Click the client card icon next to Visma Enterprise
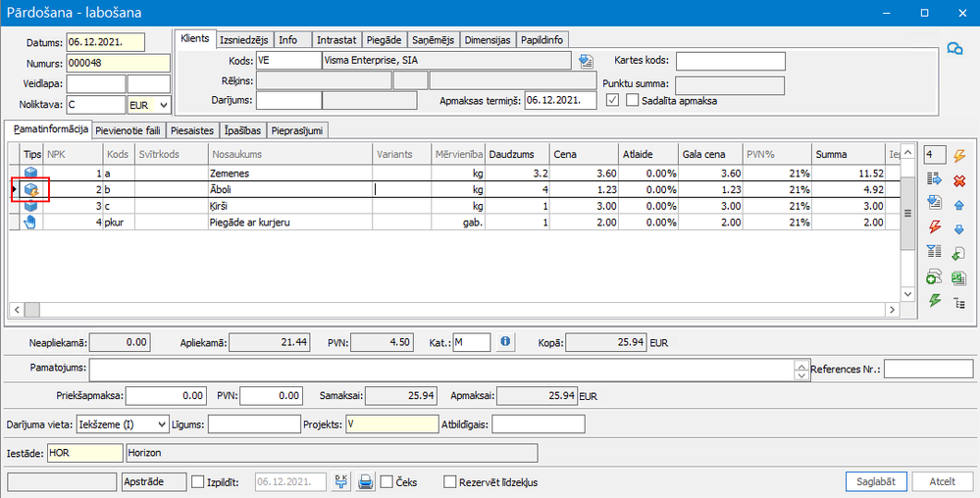 coord(587,61)
